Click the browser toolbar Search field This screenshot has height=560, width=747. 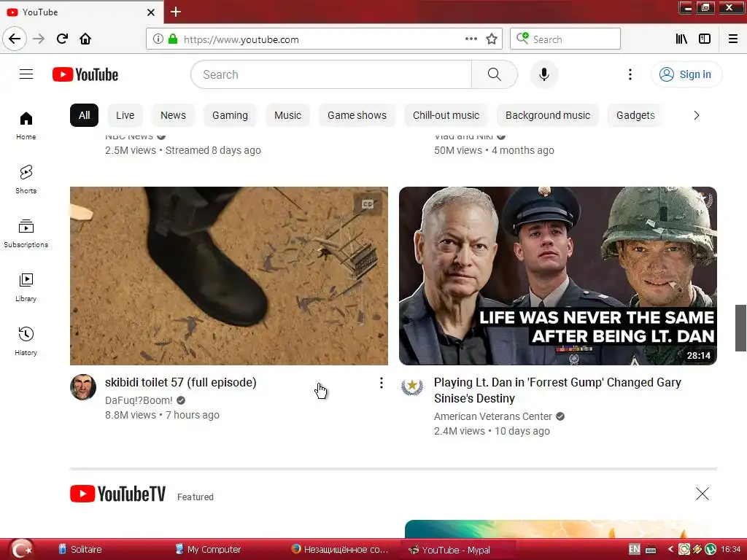(x=565, y=39)
